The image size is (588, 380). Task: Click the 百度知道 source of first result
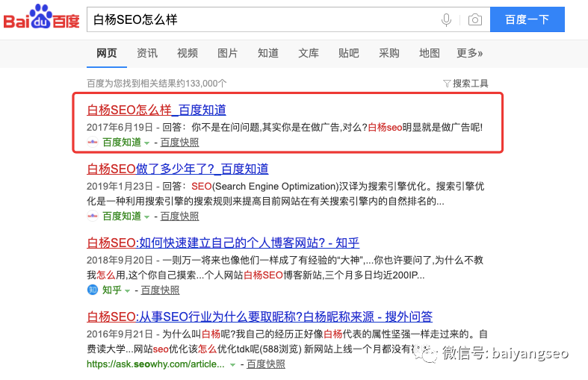click(122, 143)
